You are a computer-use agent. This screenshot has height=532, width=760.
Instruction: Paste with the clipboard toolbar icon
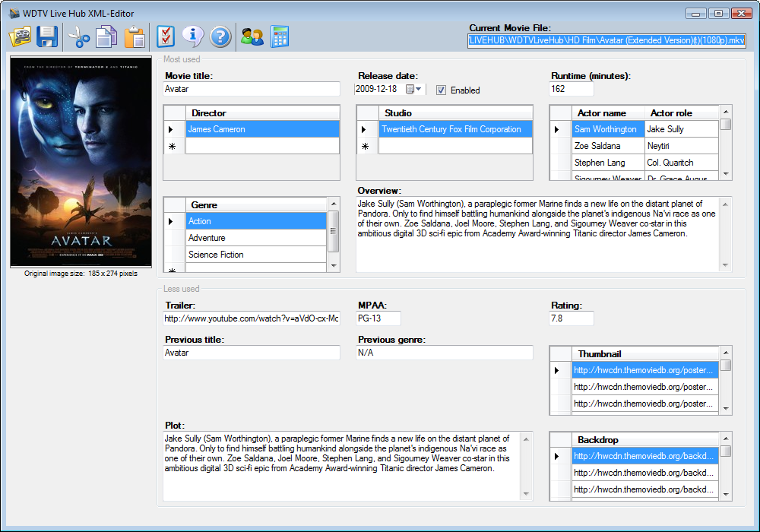click(x=135, y=37)
